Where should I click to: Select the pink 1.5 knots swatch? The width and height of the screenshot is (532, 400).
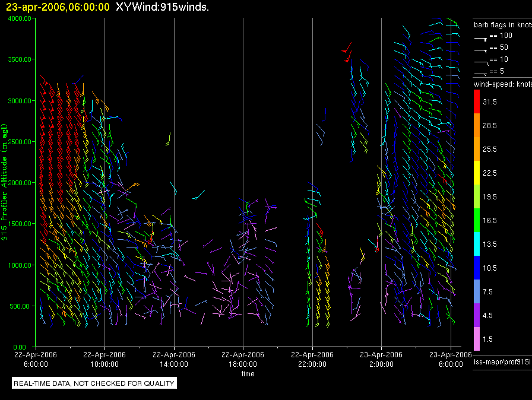[x=477, y=339]
